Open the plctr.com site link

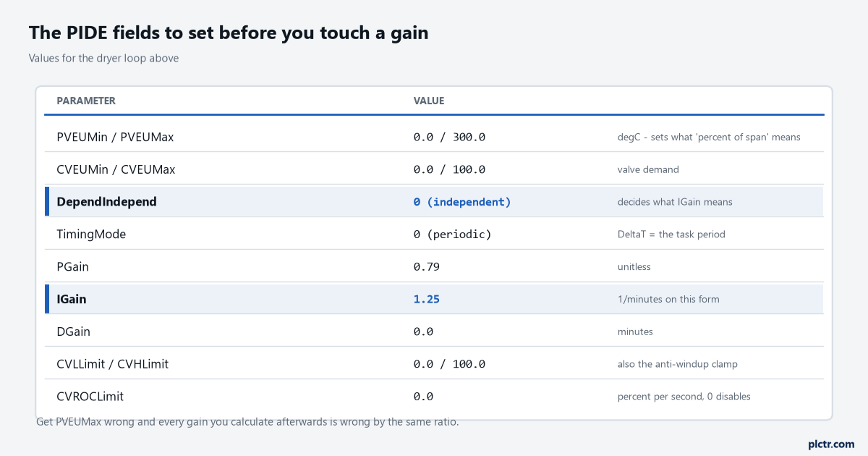point(831,444)
